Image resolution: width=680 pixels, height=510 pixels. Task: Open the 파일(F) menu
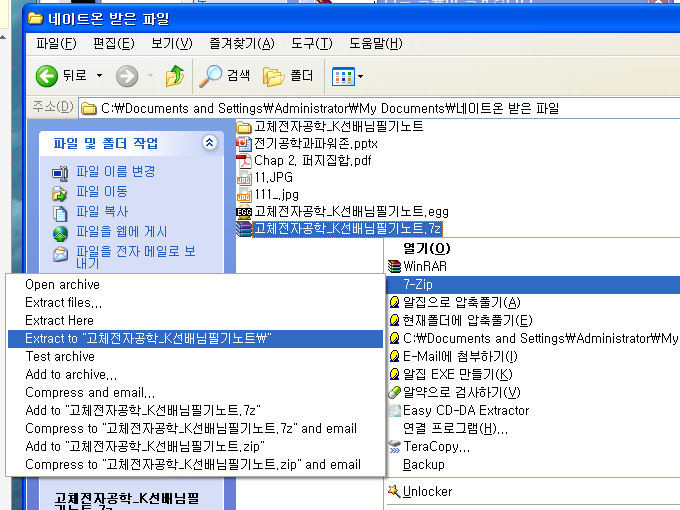coord(56,43)
